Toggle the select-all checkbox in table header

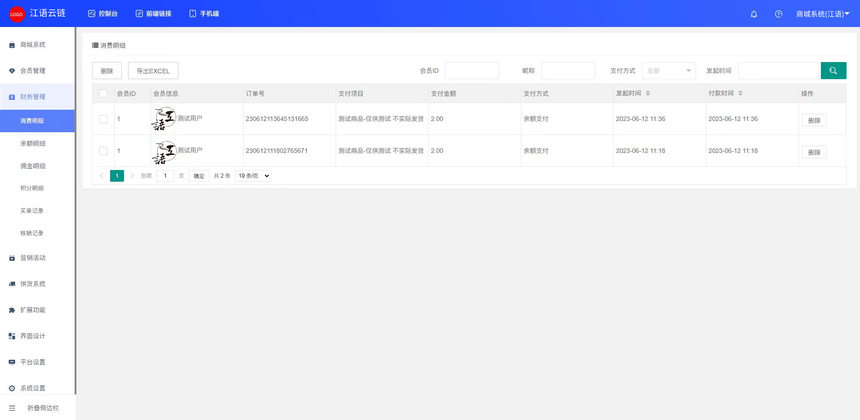point(103,93)
